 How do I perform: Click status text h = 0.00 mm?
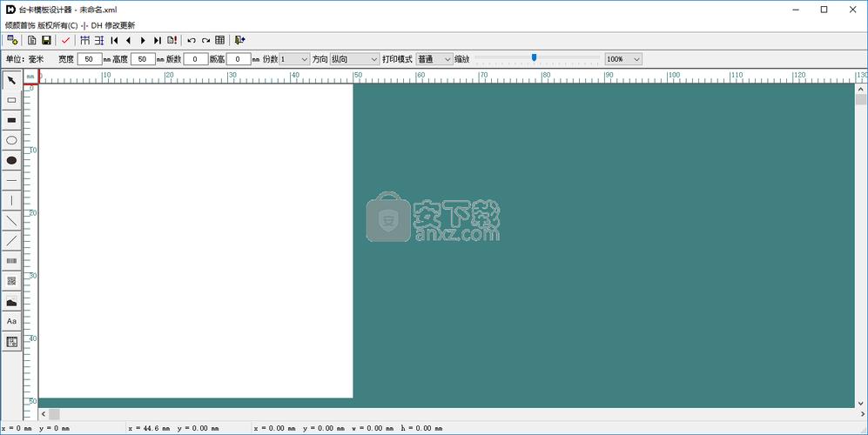point(422,428)
